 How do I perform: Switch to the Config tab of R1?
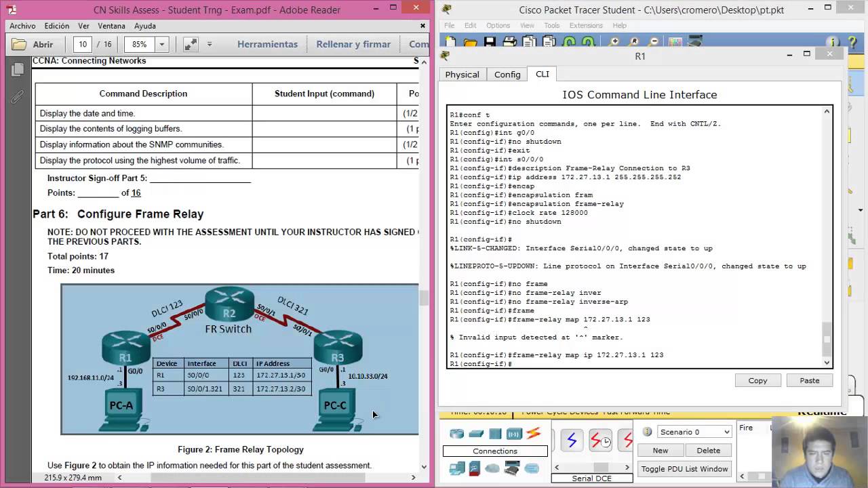507,75
